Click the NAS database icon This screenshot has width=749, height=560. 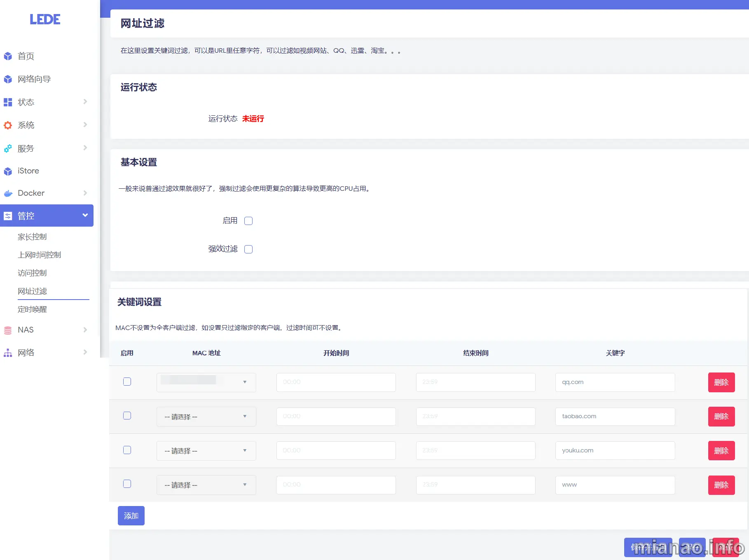pos(8,330)
